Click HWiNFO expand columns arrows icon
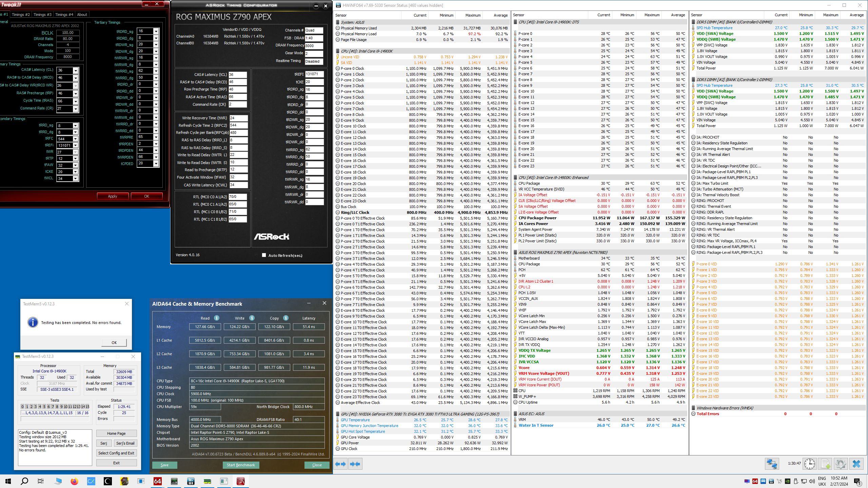The width and height of the screenshot is (868, 488). tap(341, 464)
